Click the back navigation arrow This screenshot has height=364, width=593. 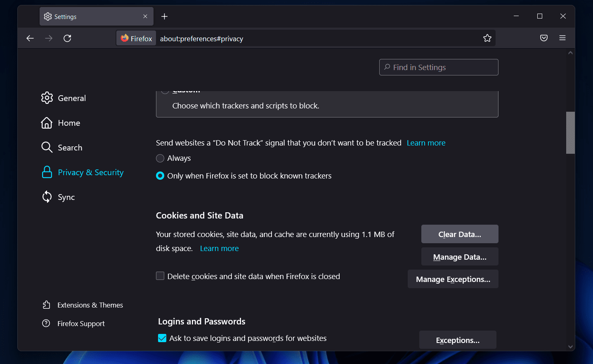(x=30, y=38)
